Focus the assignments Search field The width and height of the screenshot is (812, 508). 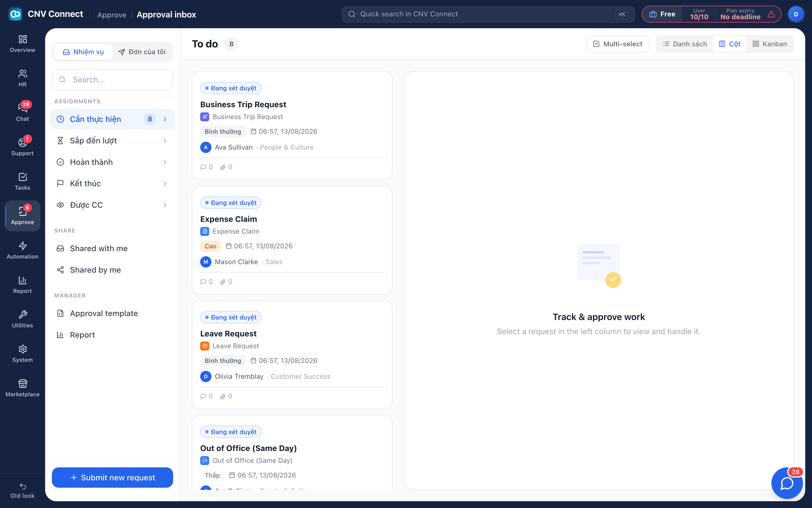point(112,80)
